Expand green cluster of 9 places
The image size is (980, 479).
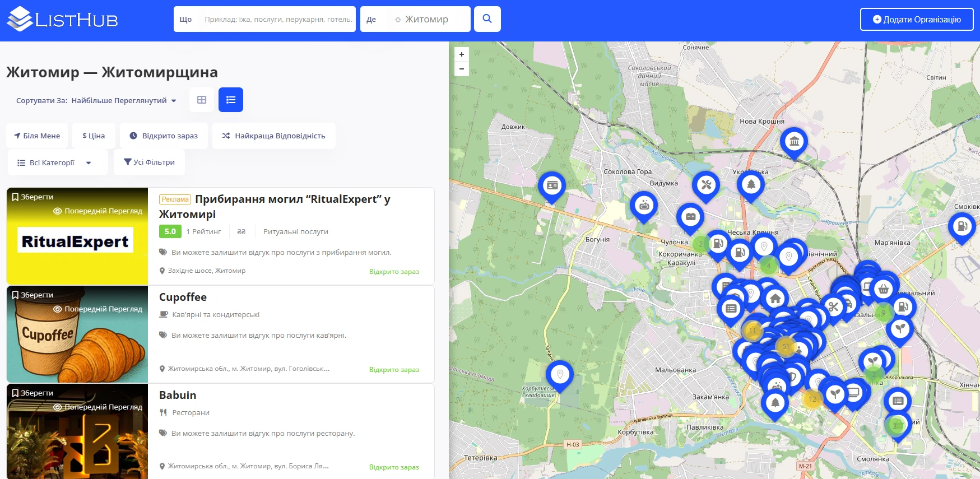coord(884,313)
